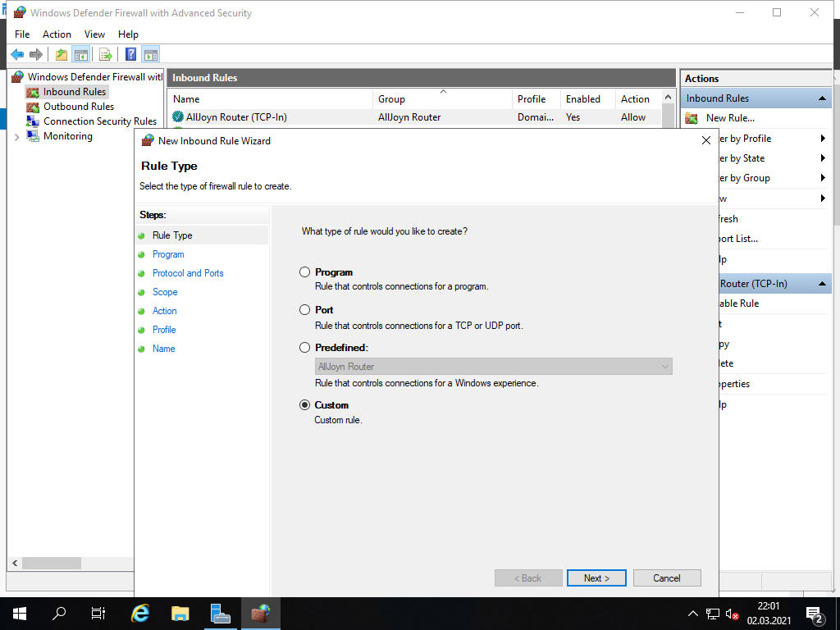Select Outbound Rules in the tree
The height and width of the screenshot is (630, 840).
78,107
